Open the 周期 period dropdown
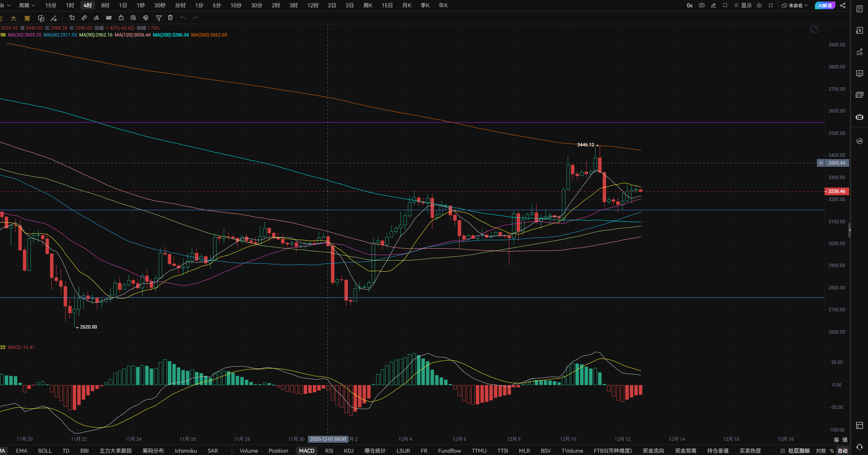The width and height of the screenshot is (868, 455). click(27, 5)
